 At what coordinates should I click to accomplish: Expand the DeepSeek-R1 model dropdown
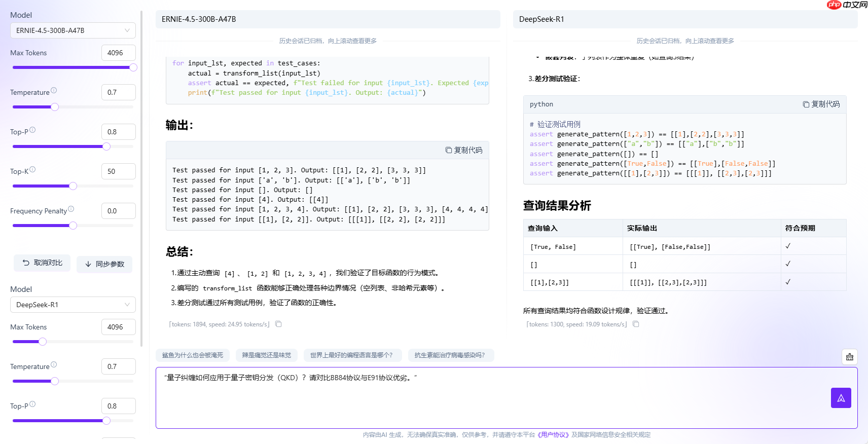click(x=73, y=305)
